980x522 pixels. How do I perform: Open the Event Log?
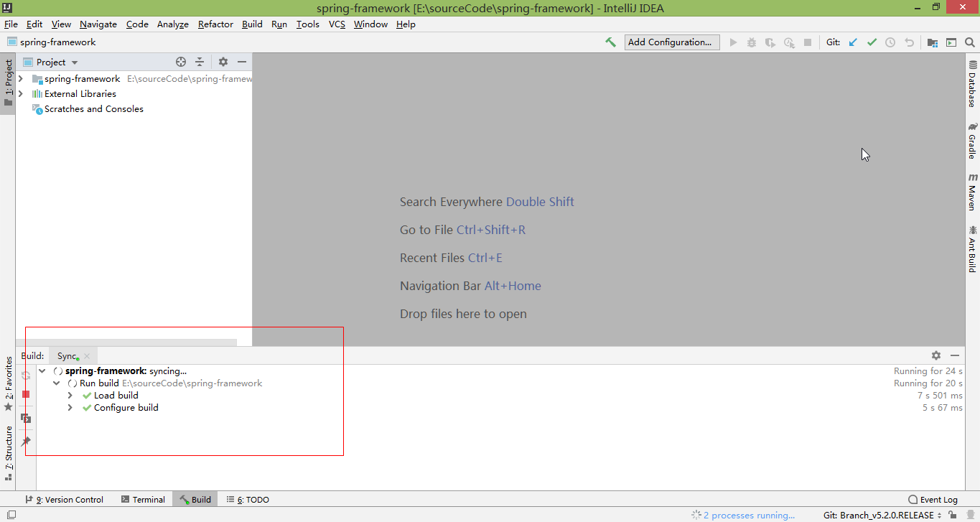pos(933,499)
